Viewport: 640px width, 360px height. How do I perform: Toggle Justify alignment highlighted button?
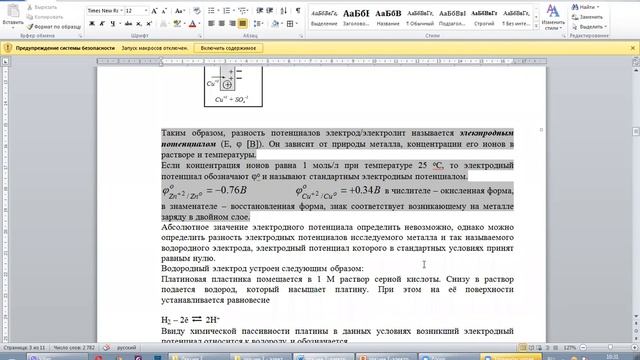[242, 24]
